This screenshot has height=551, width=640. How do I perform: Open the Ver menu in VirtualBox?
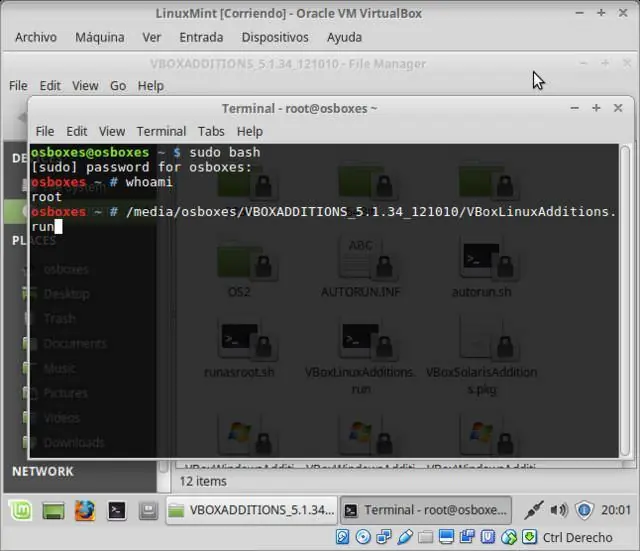click(x=151, y=37)
